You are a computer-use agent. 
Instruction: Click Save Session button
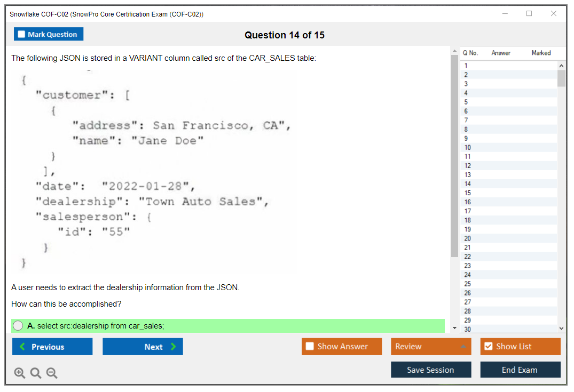[x=431, y=370]
